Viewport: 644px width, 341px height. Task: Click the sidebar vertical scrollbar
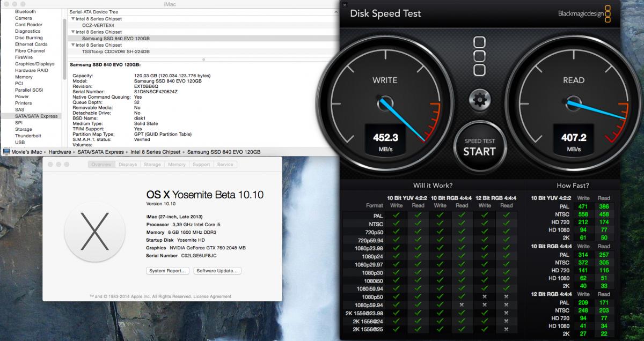pos(65,49)
